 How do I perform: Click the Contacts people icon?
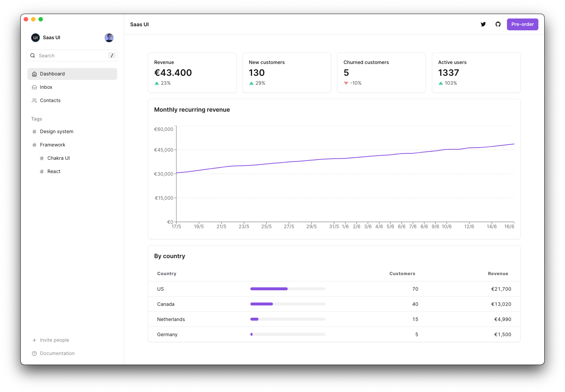coord(34,100)
